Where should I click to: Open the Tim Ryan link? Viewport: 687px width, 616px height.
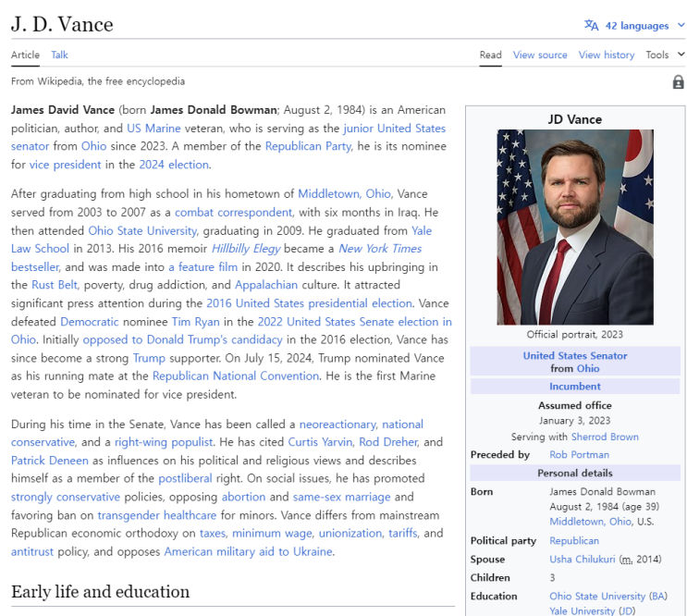[195, 322]
